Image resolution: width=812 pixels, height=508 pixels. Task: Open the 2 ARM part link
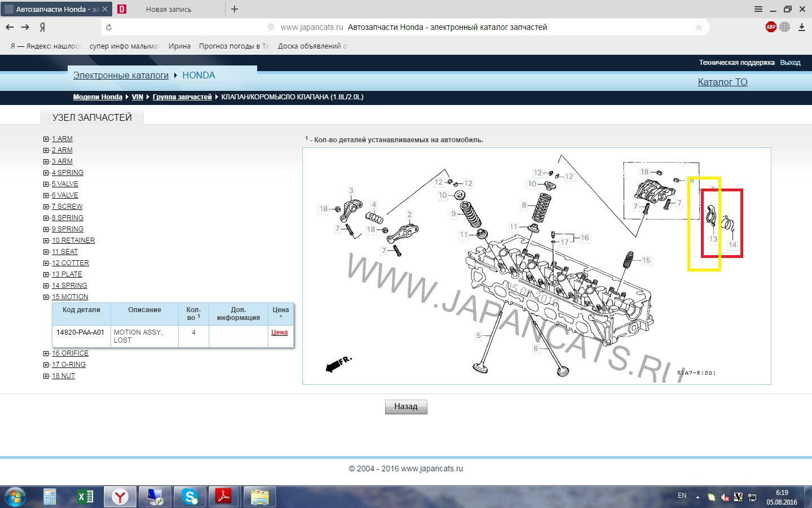click(x=62, y=150)
